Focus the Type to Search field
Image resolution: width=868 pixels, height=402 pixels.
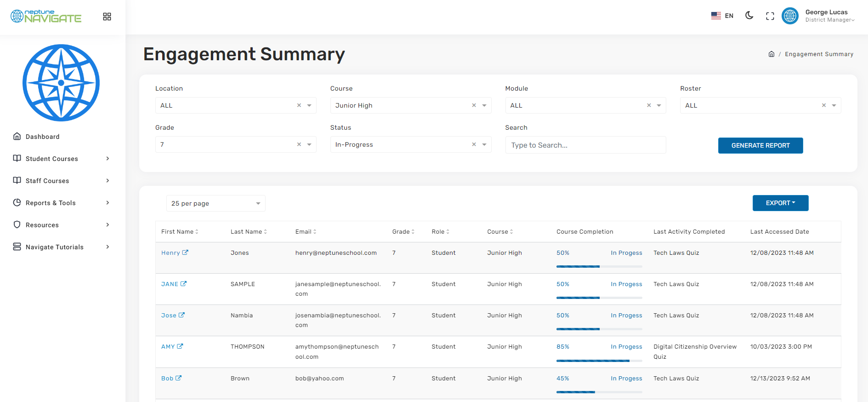pos(585,145)
